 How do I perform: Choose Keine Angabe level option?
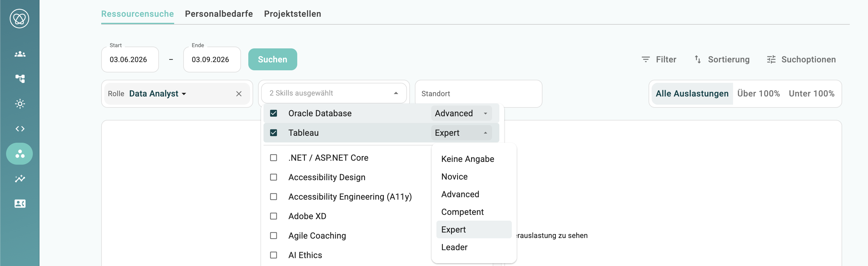[474, 159]
